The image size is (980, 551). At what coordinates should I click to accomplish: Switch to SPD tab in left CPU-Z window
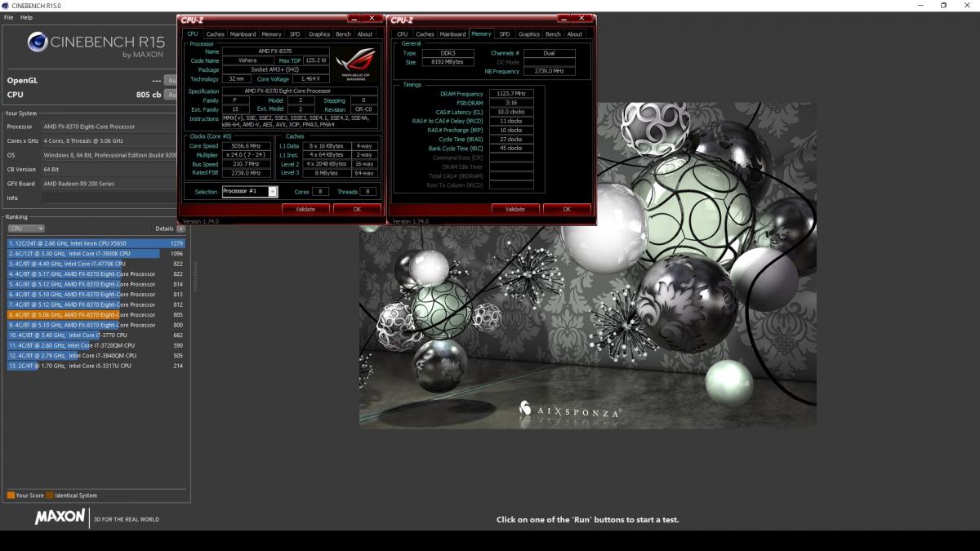pyautogui.click(x=295, y=34)
